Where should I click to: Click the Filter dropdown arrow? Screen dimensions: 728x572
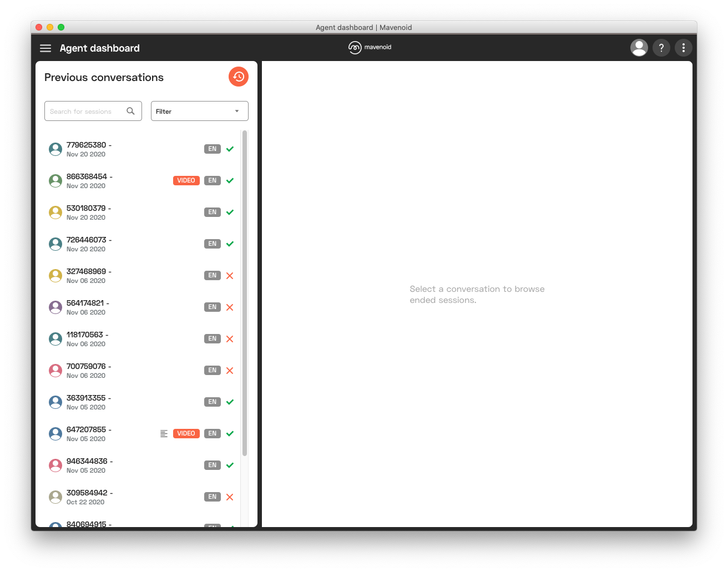click(237, 111)
